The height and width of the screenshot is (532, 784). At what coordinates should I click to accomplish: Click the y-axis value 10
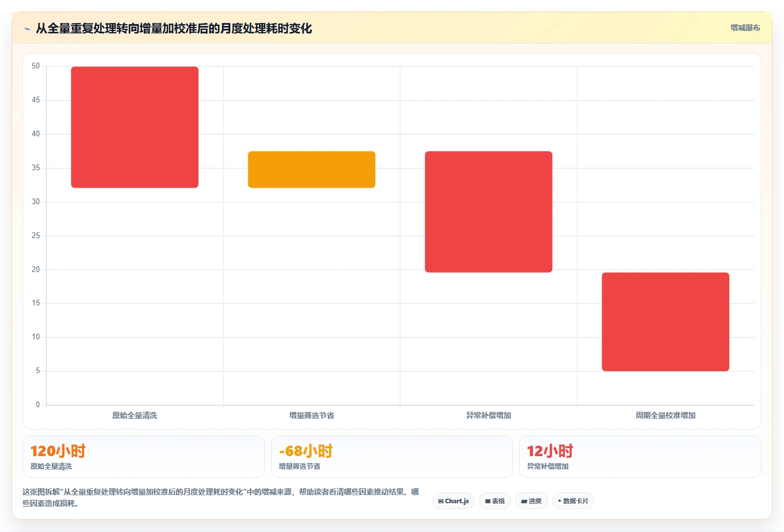(36, 337)
